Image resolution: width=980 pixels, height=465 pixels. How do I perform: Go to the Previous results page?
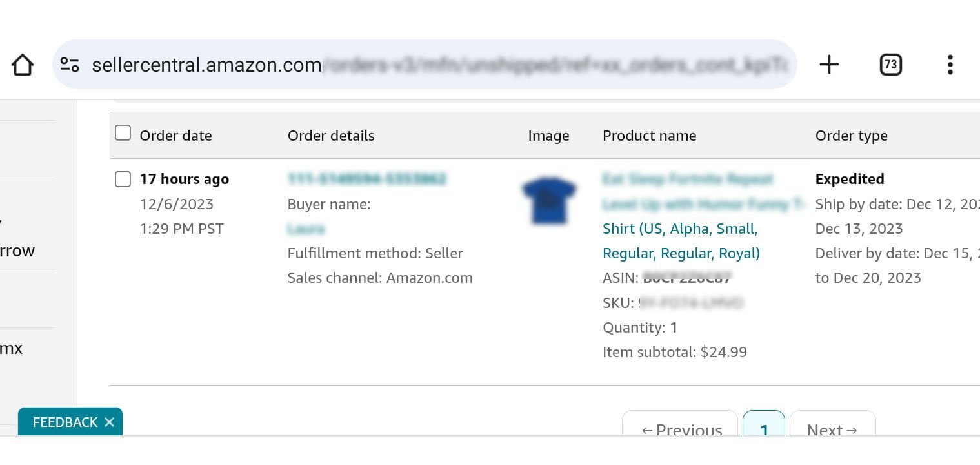pos(679,429)
